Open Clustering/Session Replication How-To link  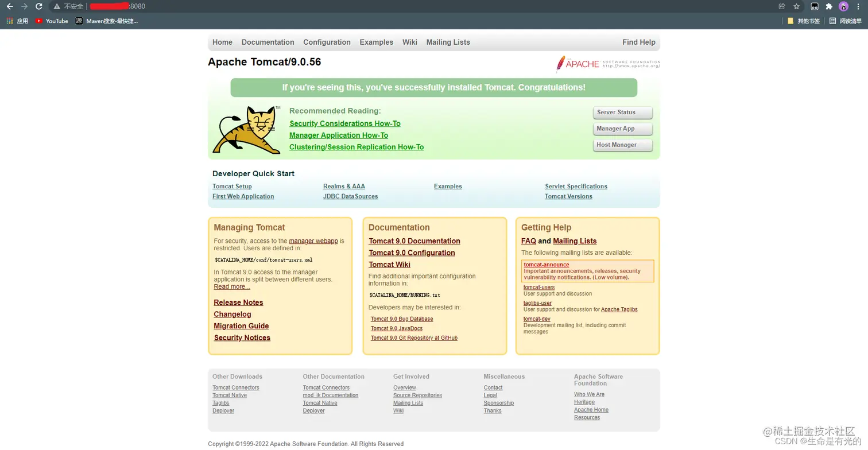pos(356,147)
